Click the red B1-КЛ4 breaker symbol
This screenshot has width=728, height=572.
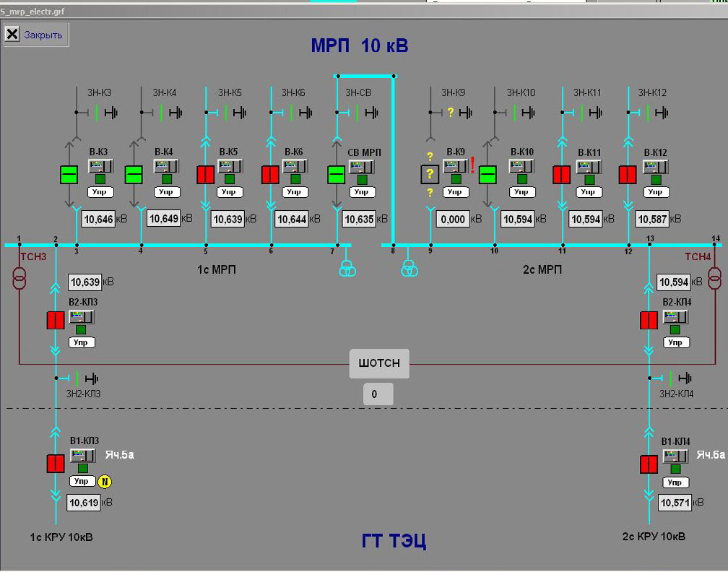pyautogui.click(x=649, y=464)
